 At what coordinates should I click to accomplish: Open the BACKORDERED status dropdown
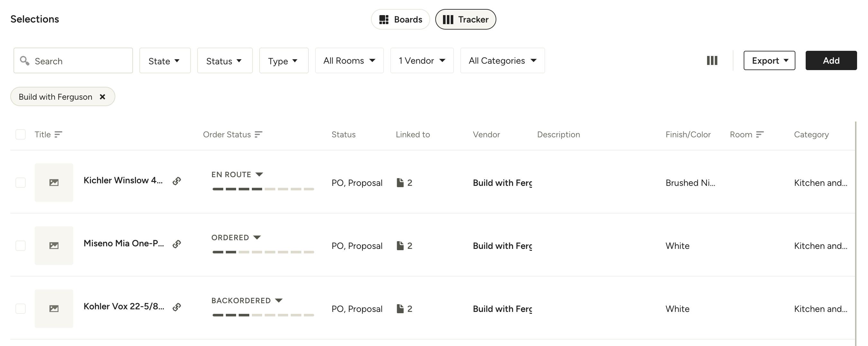pyautogui.click(x=278, y=300)
